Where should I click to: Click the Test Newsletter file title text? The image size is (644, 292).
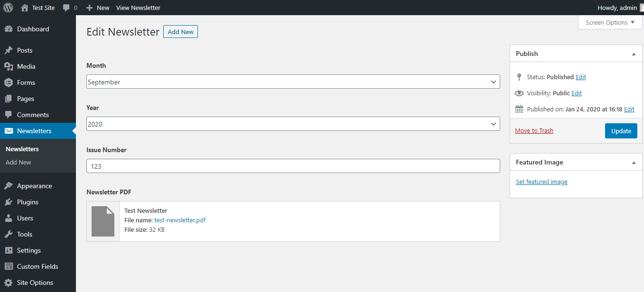click(146, 210)
